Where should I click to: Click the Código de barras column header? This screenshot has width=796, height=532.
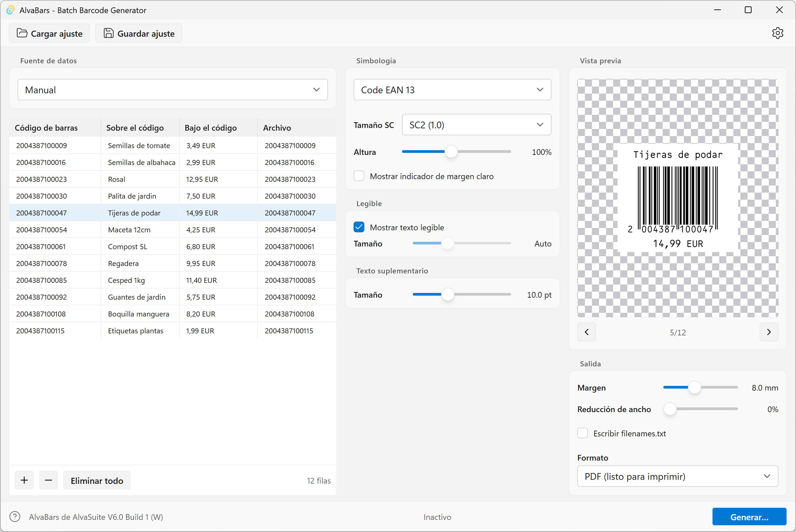(55, 128)
